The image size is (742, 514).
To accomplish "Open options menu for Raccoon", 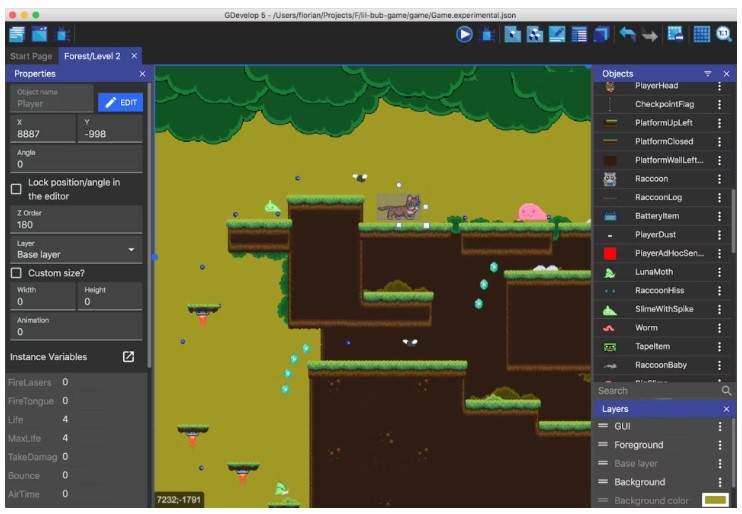I will (719, 179).
